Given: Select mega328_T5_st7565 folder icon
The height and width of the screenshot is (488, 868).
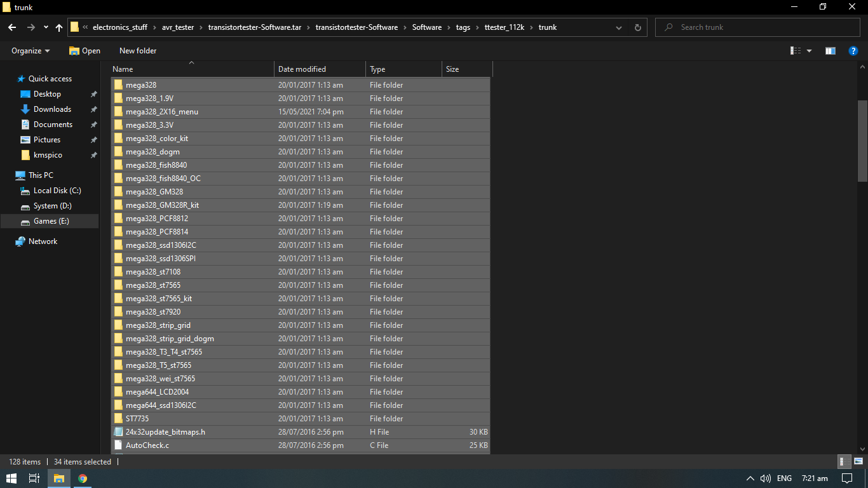Looking at the screenshot, I should (x=118, y=365).
